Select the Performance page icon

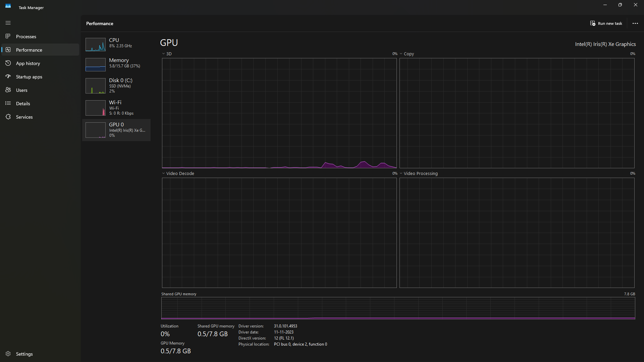(8, 50)
